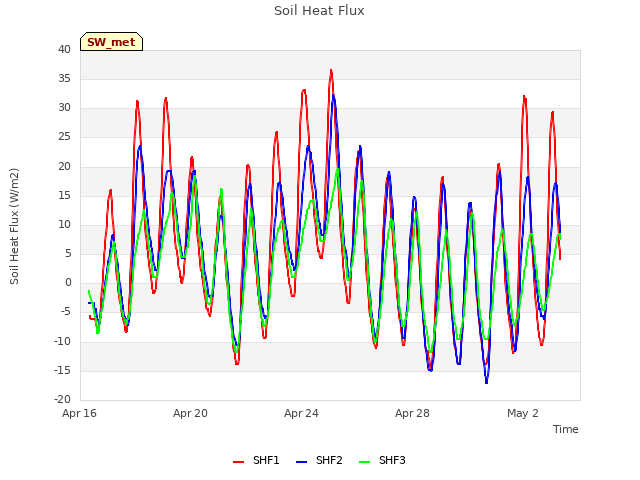Image resolution: width=640 pixels, height=480 pixels.
Task: Toggle the SHF3 legend entry
Action: tap(382, 460)
